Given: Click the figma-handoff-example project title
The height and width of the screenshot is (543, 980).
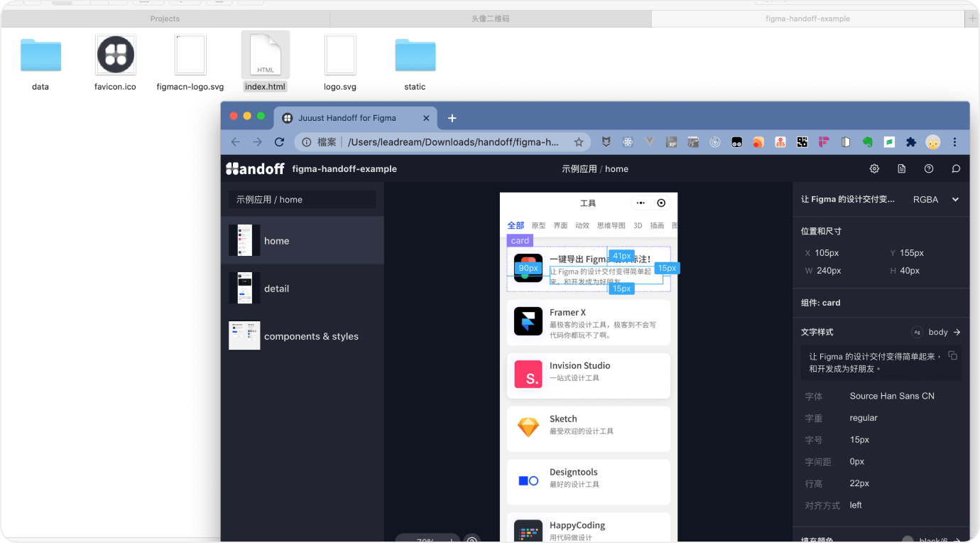Looking at the screenshot, I should 344,168.
